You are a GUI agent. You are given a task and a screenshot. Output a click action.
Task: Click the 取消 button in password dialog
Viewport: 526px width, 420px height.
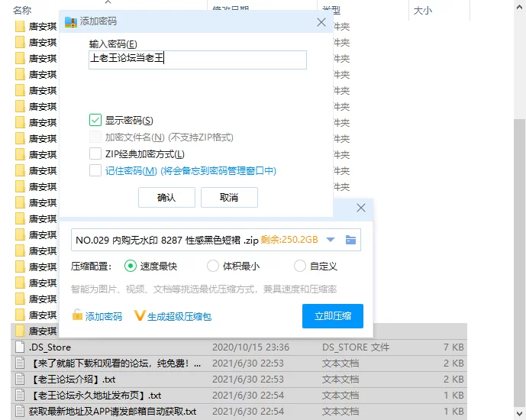point(229,197)
